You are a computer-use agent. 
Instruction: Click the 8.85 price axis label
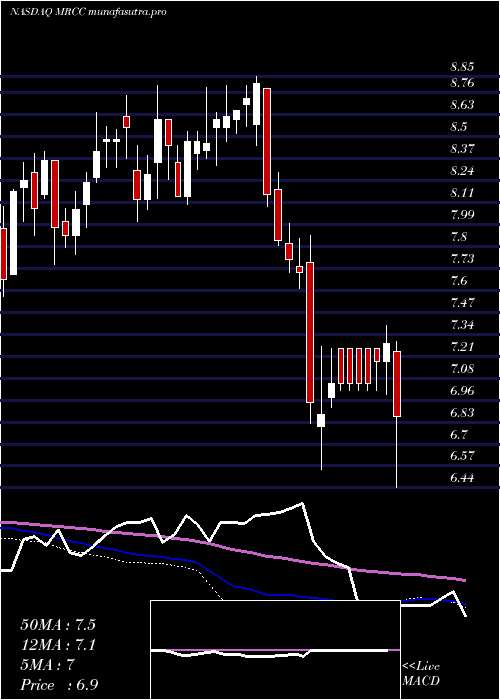point(462,67)
